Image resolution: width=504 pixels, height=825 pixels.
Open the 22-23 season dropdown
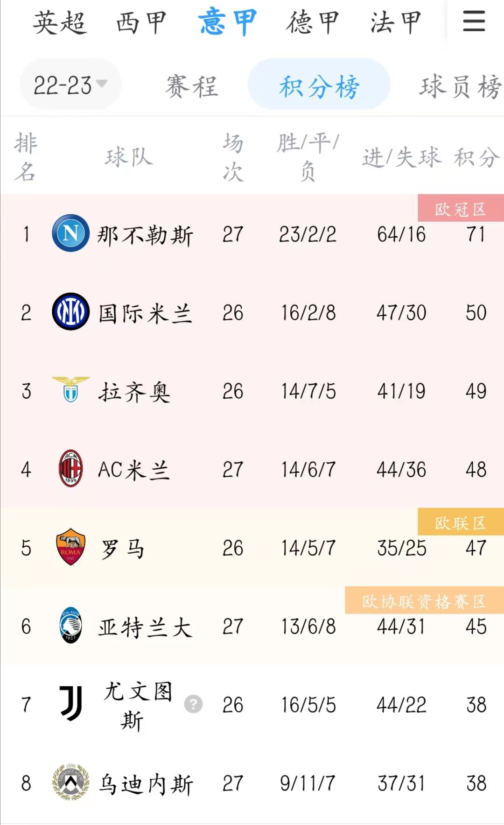(70, 85)
